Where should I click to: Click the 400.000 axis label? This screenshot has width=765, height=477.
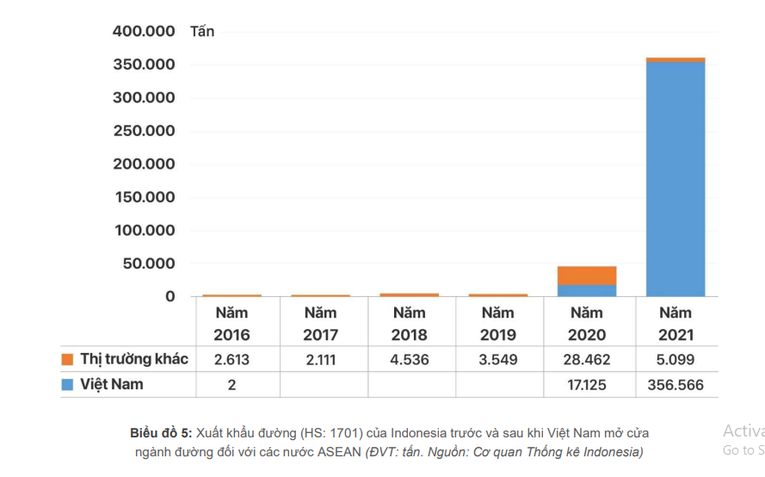pyautogui.click(x=143, y=32)
